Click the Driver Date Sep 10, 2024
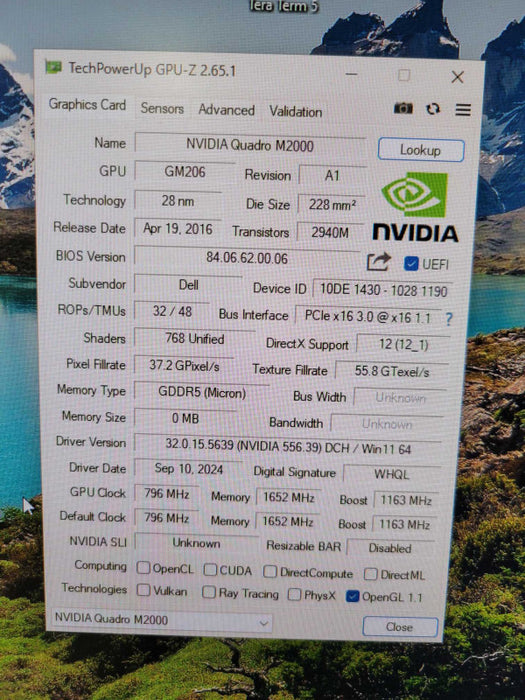The image size is (525, 700). 188,469
